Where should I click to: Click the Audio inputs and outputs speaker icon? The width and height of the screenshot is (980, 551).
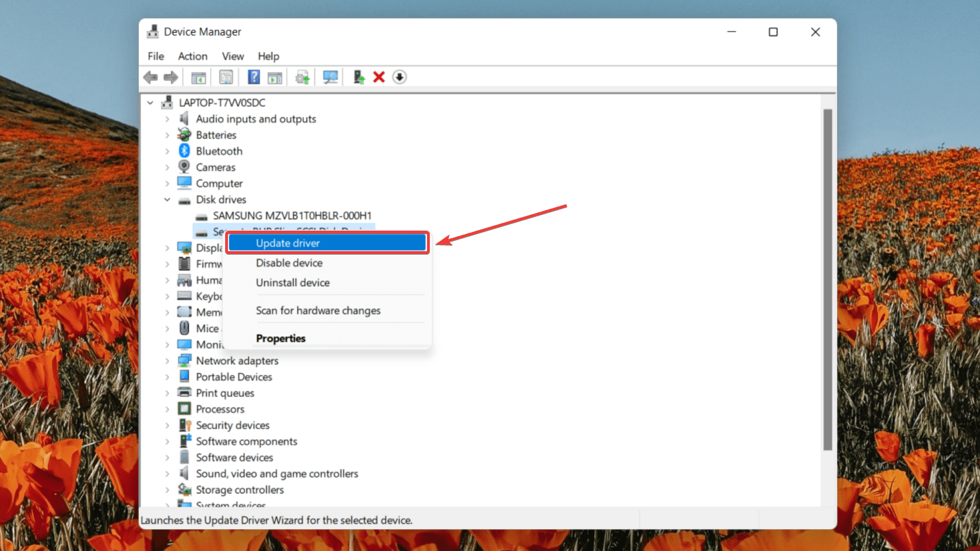[x=184, y=119]
